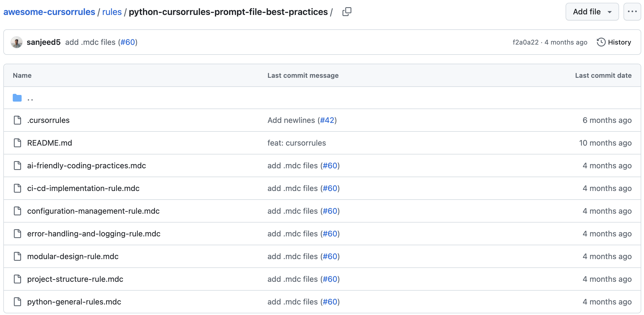Open the awesome-cursorrules breadcrumb
The height and width of the screenshot is (315, 644).
[49, 12]
